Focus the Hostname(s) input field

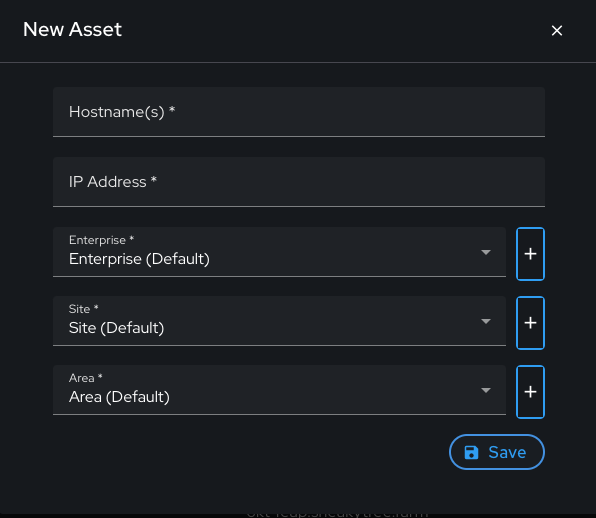[299, 112]
